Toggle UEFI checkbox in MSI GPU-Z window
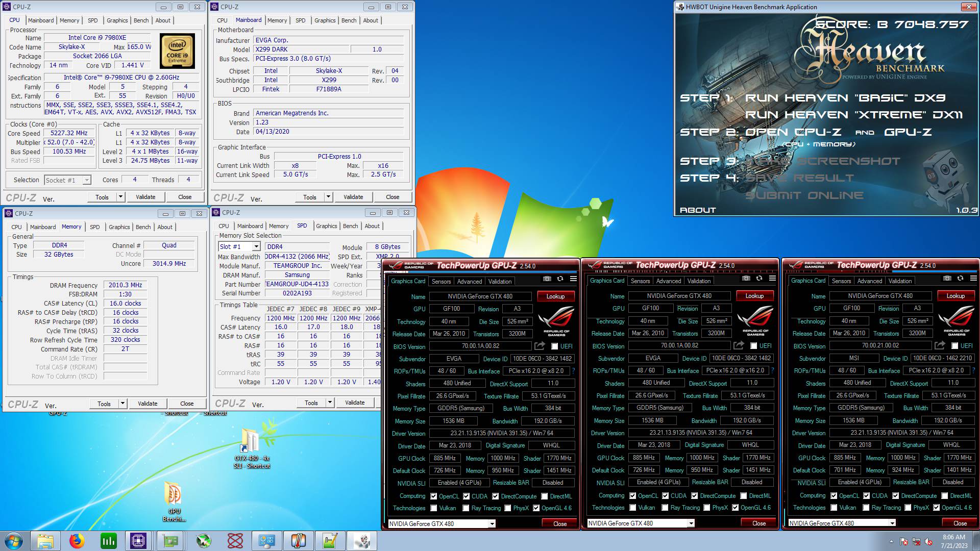This screenshot has width=980, height=551. [x=955, y=346]
